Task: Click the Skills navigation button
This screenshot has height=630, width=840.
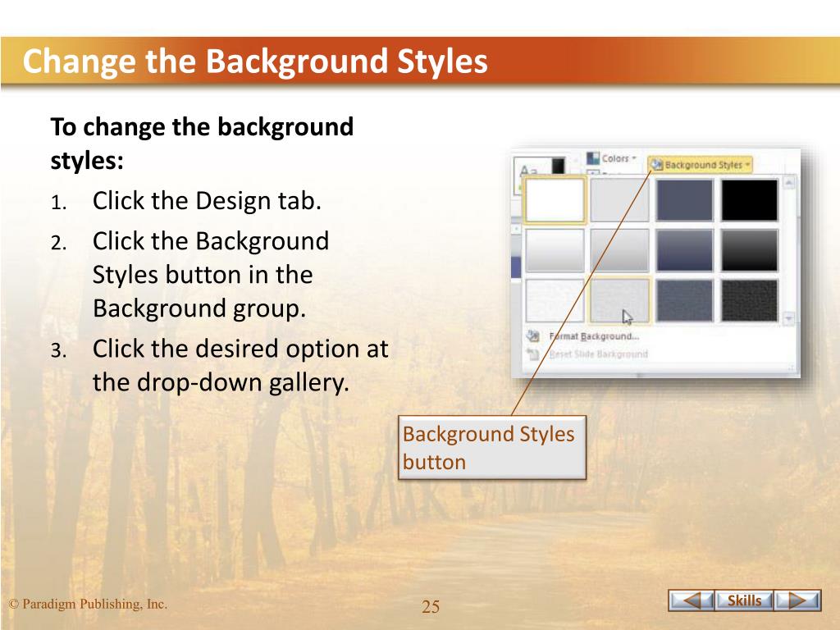Action: pos(745,600)
